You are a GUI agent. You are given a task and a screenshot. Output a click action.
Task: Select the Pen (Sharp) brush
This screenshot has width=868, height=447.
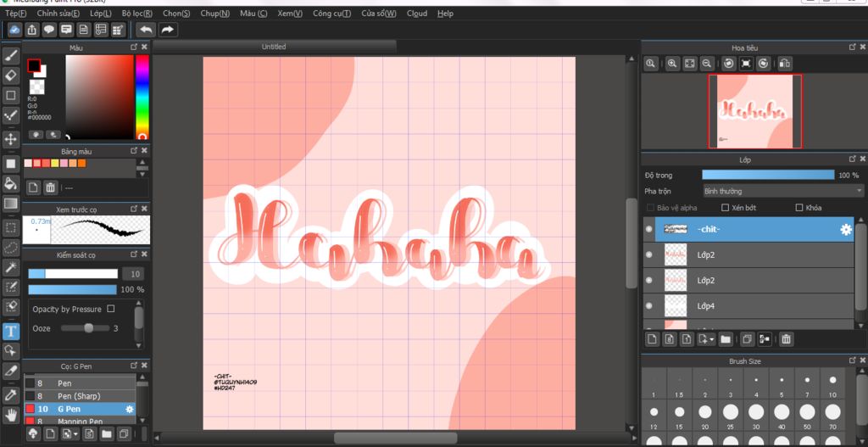pyautogui.click(x=80, y=396)
